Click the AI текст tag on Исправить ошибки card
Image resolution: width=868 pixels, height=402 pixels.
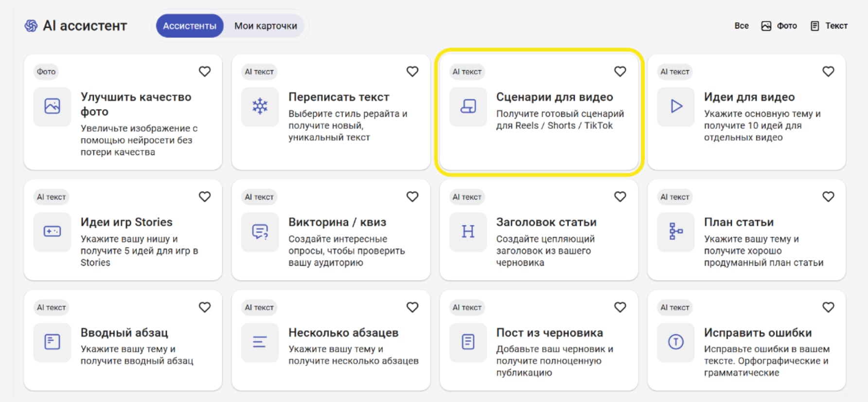675,307
